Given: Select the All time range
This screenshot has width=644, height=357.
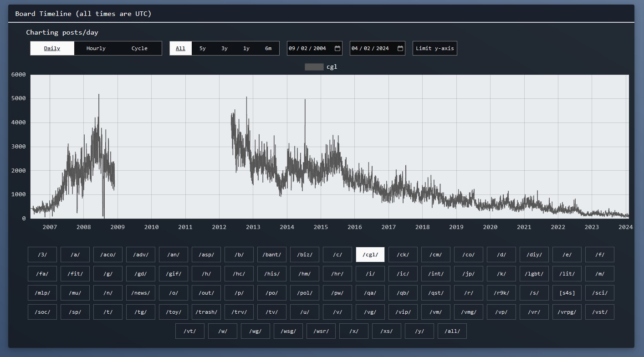Looking at the screenshot, I should tap(181, 48).
